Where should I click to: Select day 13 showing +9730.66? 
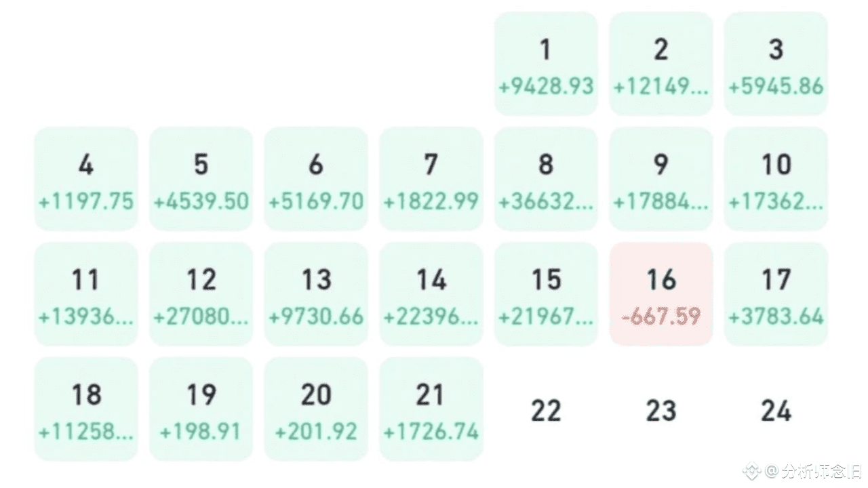click(x=316, y=293)
